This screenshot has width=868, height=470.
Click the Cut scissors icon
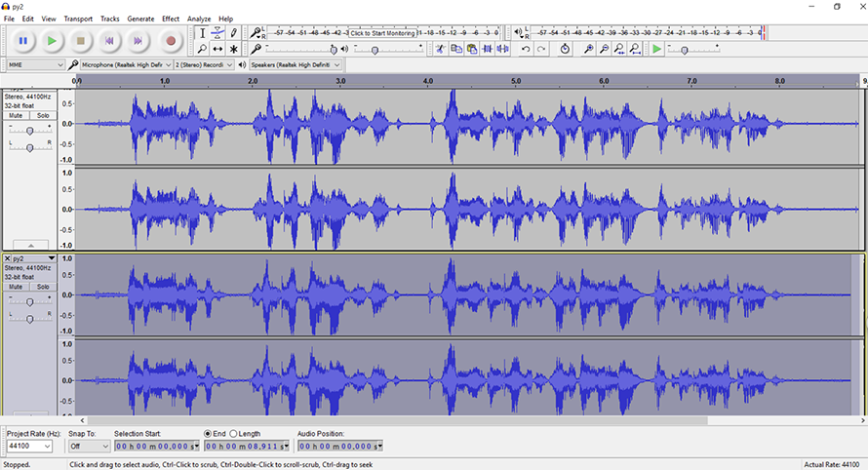click(441, 49)
